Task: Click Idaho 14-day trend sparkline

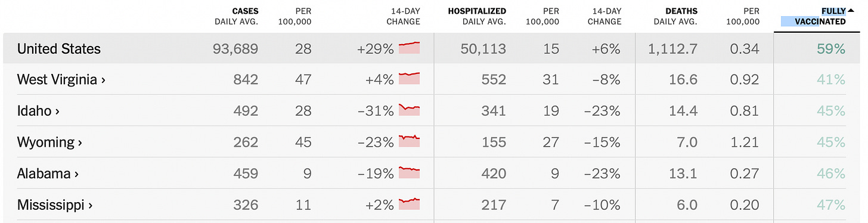Action: coord(410,111)
